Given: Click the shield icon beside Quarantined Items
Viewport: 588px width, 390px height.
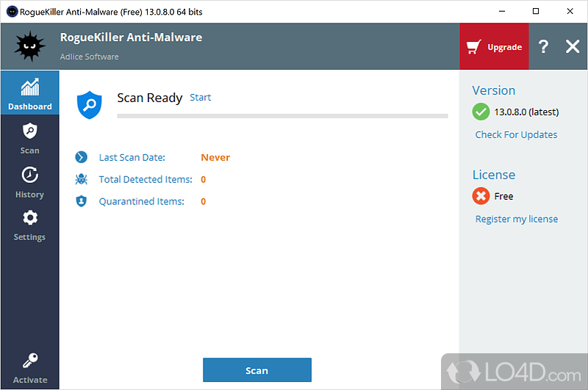Looking at the screenshot, I should [x=81, y=201].
